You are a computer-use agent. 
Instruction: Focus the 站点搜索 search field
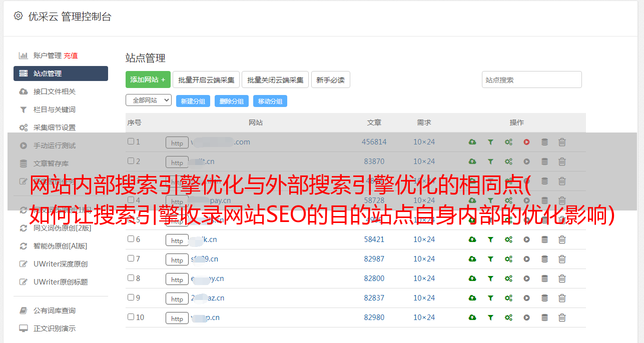[532, 79]
